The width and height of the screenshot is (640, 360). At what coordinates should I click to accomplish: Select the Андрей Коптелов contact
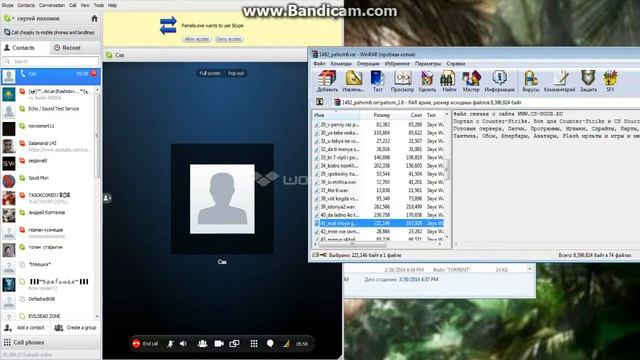click(48, 214)
